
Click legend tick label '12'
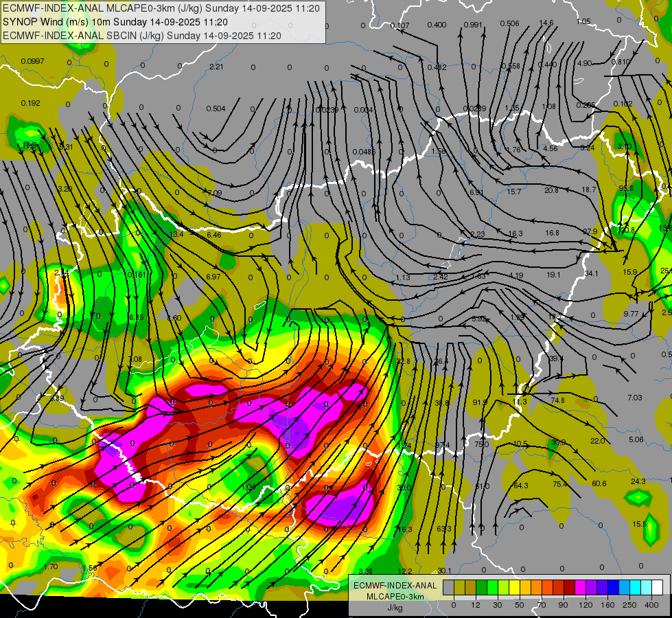point(476,605)
